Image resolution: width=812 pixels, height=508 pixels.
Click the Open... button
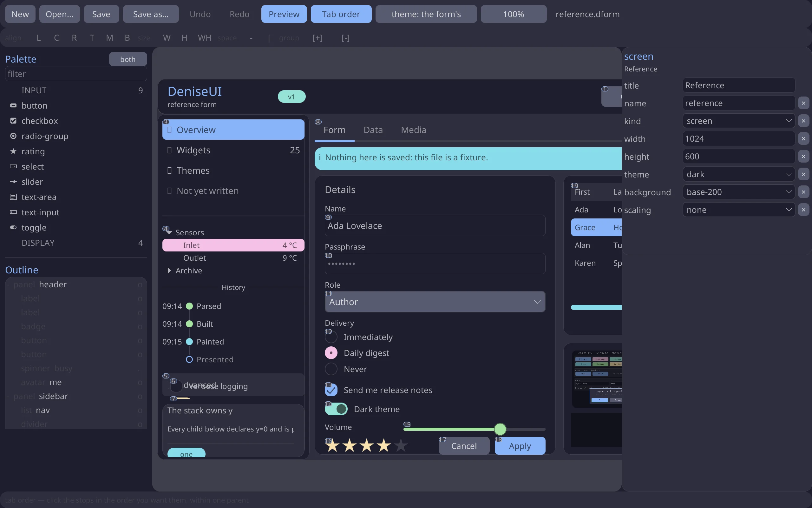click(x=59, y=14)
